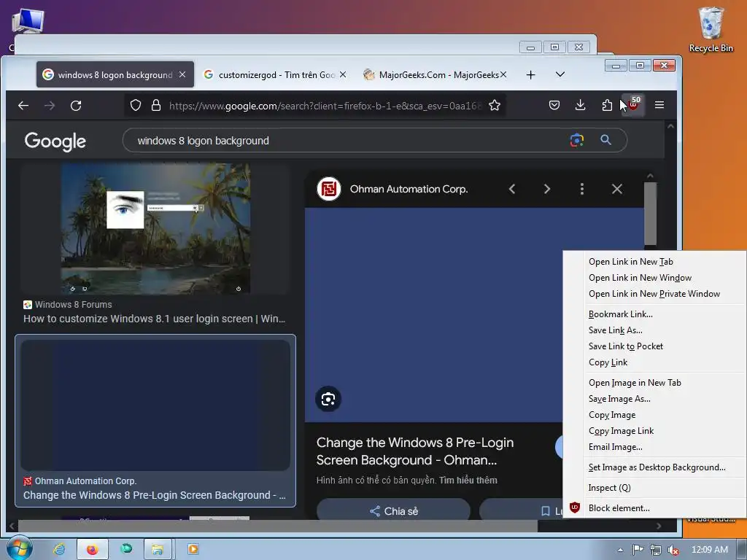The image size is (747, 560).
Task: Select the windows 8 logon background tab
Action: tap(115, 75)
